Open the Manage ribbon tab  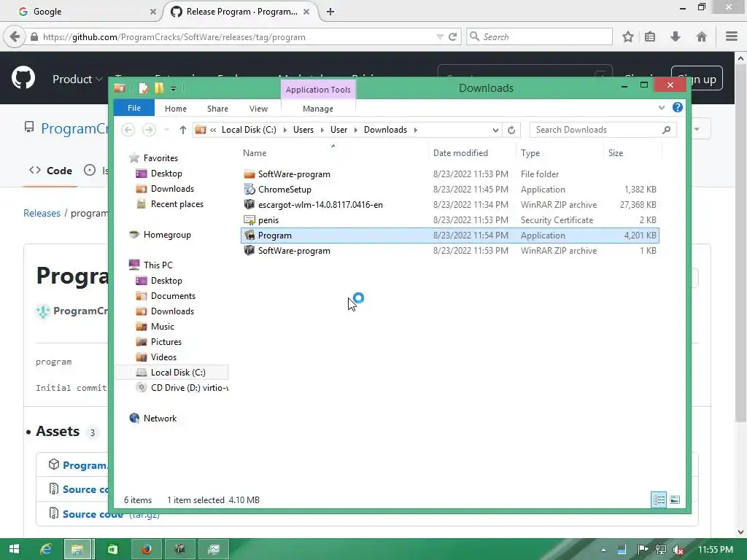pyautogui.click(x=318, y=109)
